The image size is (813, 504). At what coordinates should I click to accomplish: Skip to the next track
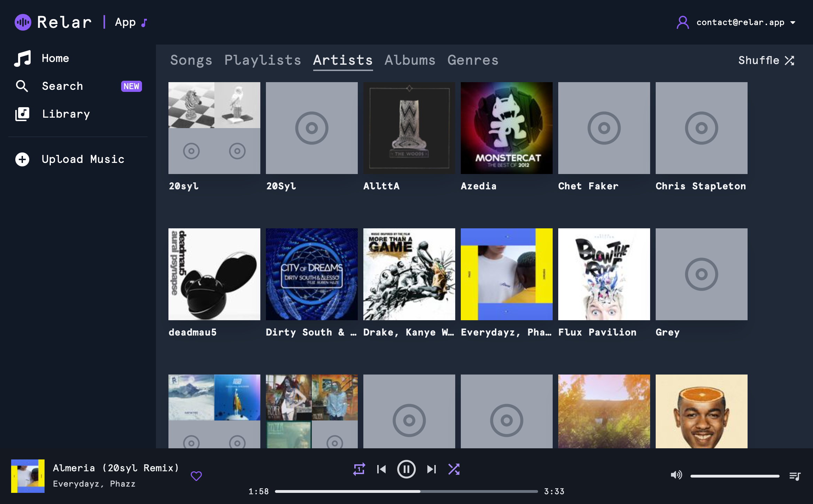[432, 469]
